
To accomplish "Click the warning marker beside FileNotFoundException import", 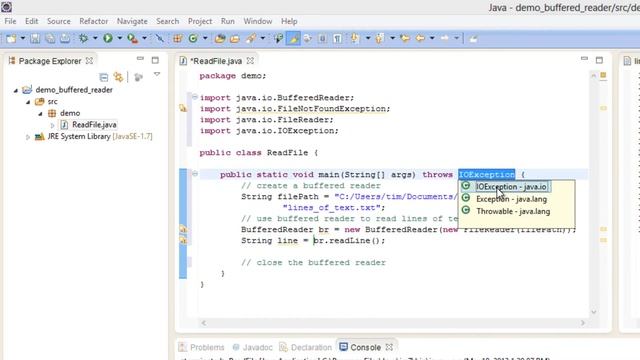I will (183, 109).
